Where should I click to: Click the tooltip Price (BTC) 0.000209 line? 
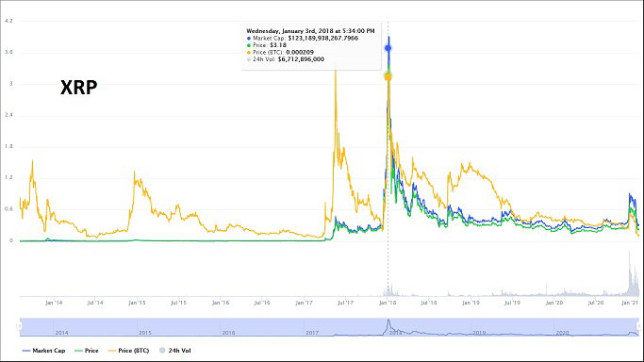280,52
